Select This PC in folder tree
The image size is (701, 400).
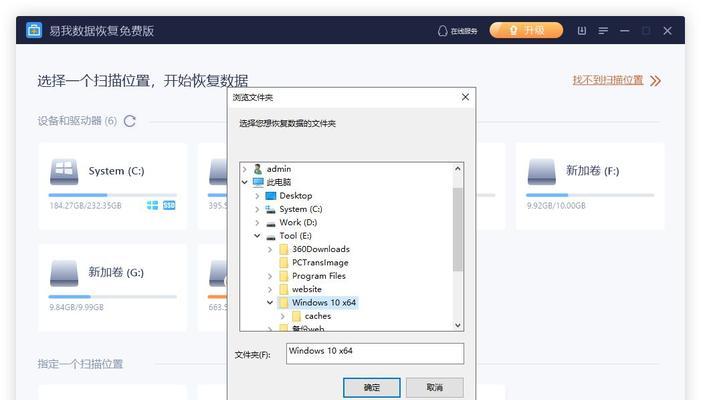279,182
